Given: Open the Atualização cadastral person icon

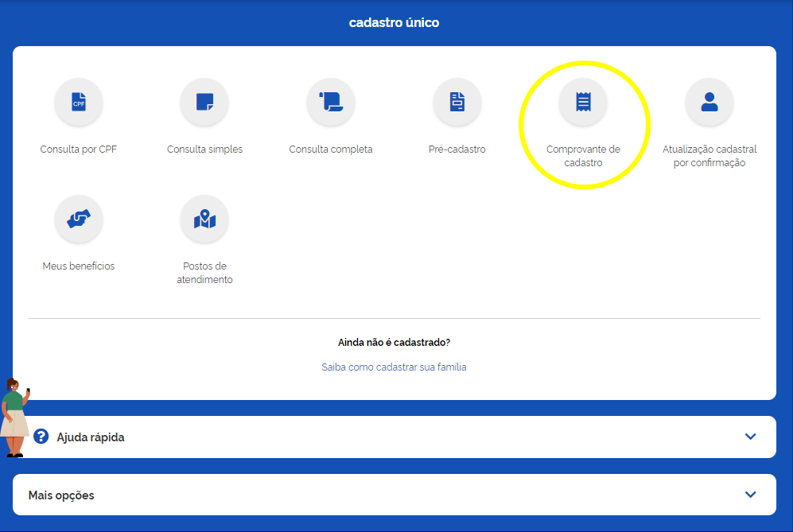Looking at the screenshot, I should (x=709, y=103).
